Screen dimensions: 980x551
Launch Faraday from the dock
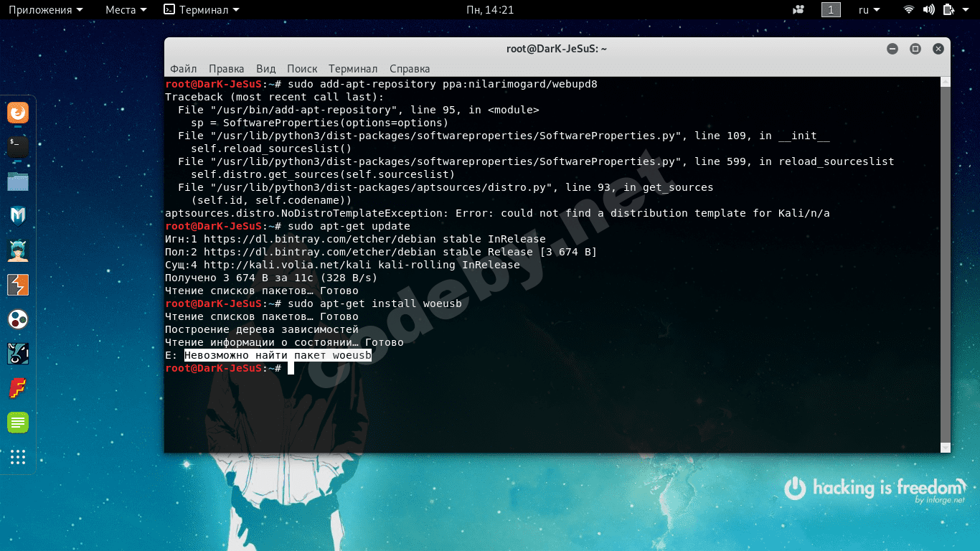pos(18,388)
